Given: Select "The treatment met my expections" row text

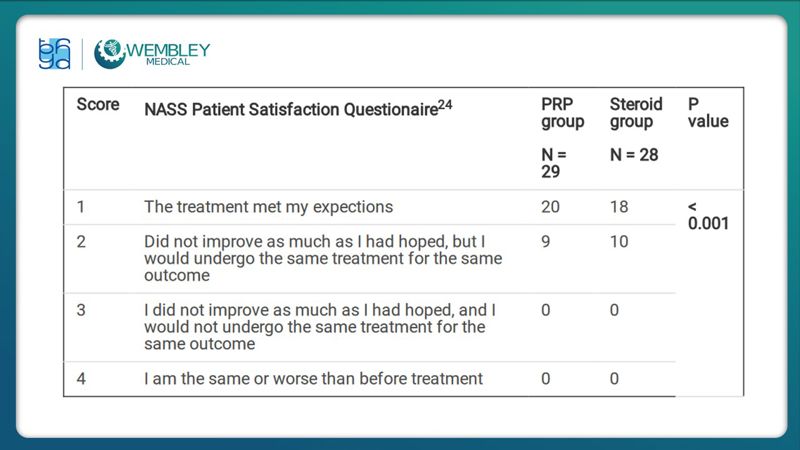Looking at the screenshot, I should click(269, 207).
